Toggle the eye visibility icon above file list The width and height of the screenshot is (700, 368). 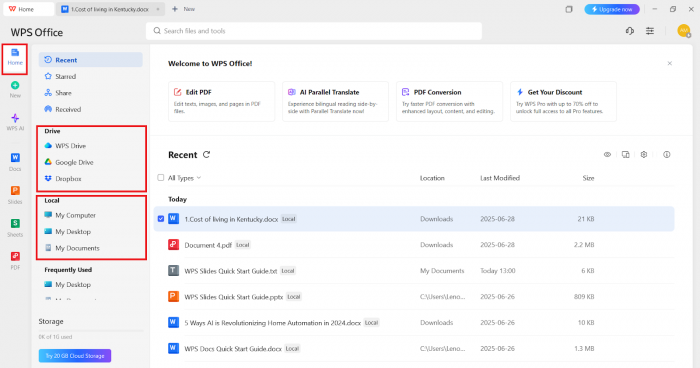click(x=607, y=155)
